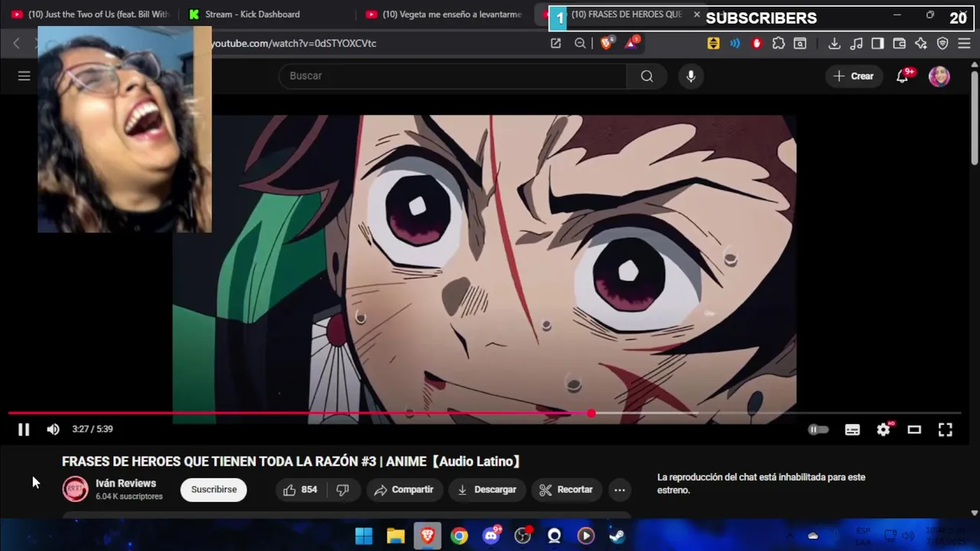Open Brave VPN shield icon
980x551 pixels.
[x=942, y=44]
